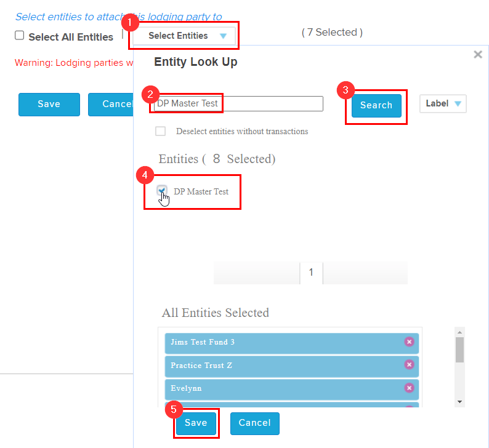
Task: Cancel the Entity Look Up dialog
Action: pyautogui.click(x=254, y=423)
